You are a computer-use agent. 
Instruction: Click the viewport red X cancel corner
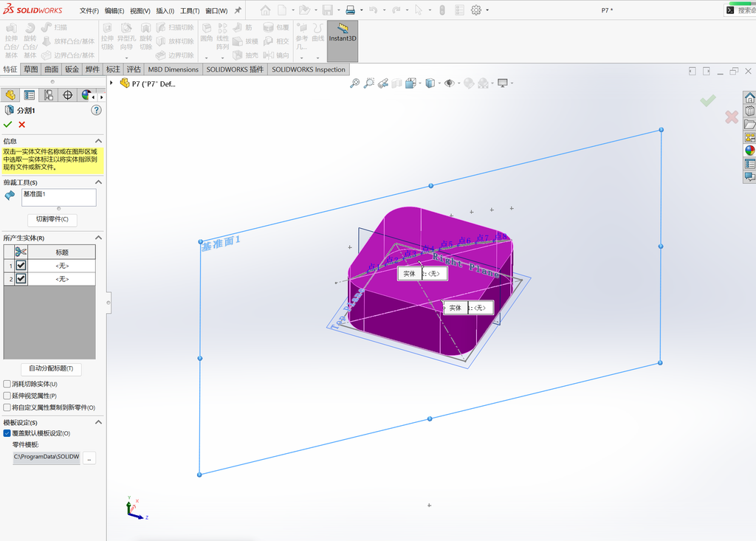click(x=732, y=117)
